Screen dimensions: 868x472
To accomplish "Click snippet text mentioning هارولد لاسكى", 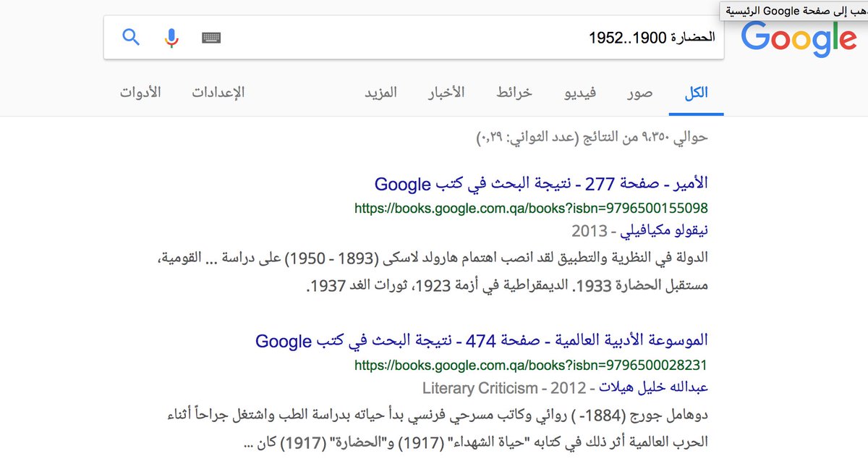I will pos(433,258).
